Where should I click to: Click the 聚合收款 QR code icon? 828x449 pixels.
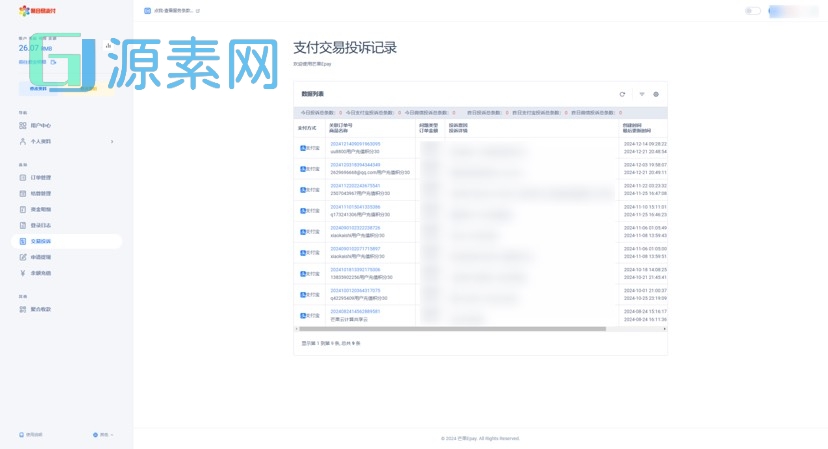click(x=23, y=309)
